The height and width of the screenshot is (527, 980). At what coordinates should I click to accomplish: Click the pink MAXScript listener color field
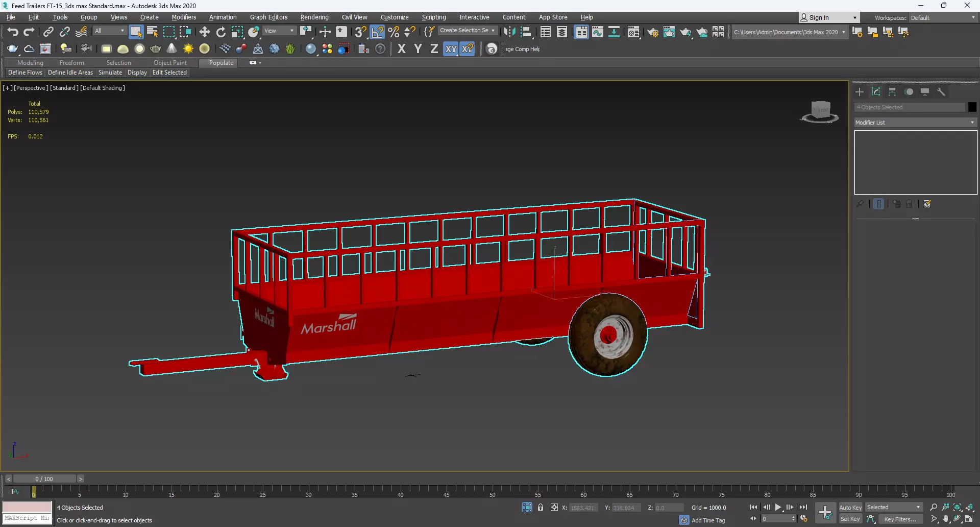pyautogui.click(x=28, y=507)
